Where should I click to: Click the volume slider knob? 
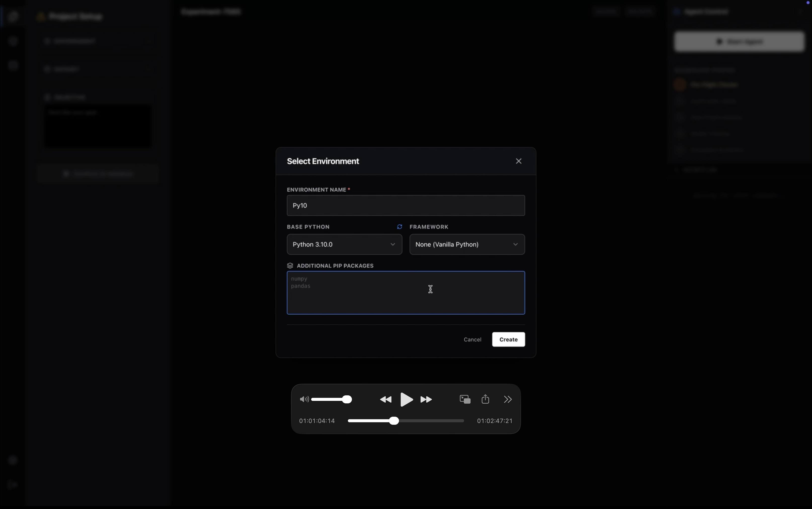point(347,399)
